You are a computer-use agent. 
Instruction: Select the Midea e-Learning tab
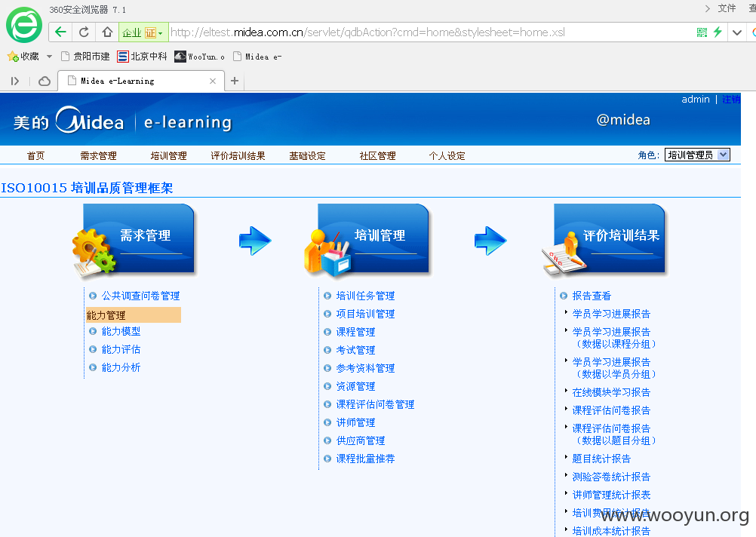[x=141, y=81]
